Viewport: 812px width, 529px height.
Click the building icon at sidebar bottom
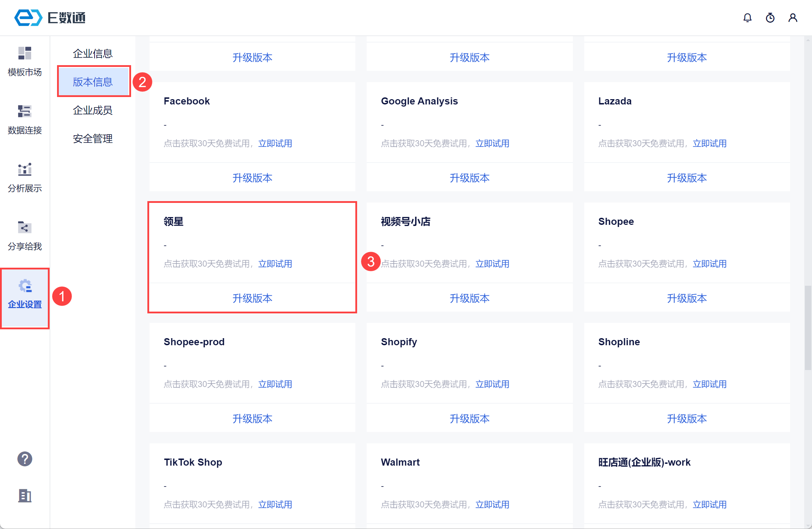[x=24, y=496]
